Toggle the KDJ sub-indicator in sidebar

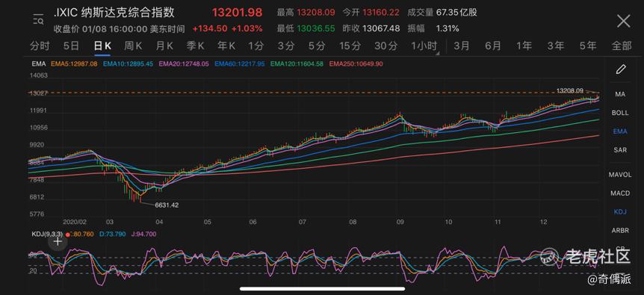[x=620, y=211]
